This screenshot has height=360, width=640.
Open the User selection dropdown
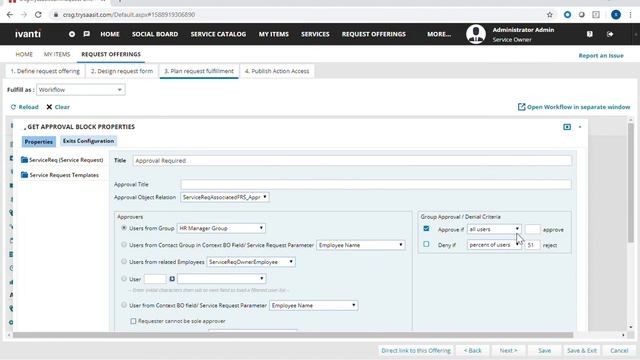click(222, 279)
